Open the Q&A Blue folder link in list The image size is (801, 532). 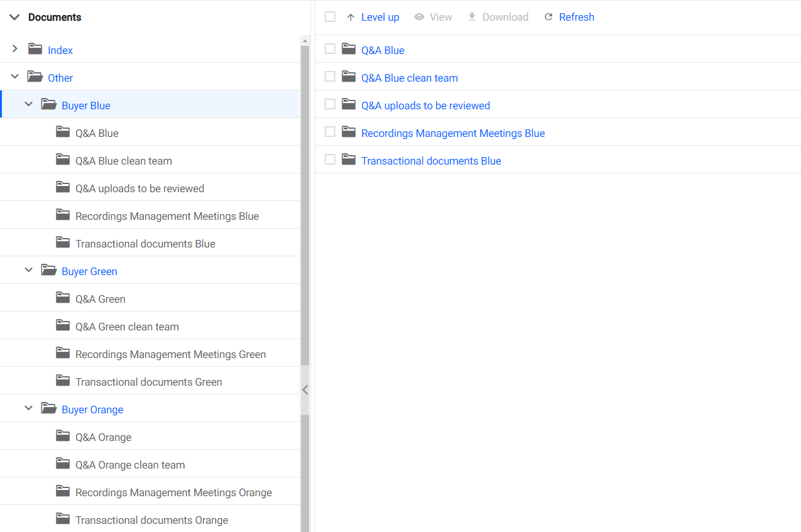coord(383,50)
